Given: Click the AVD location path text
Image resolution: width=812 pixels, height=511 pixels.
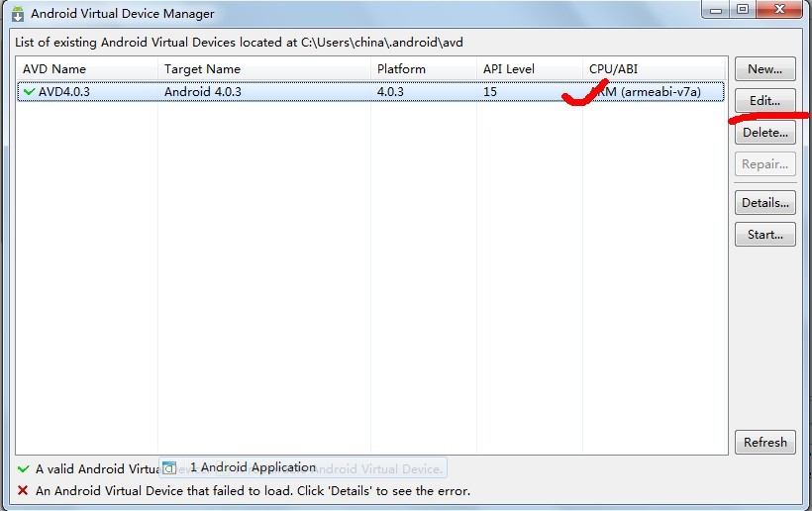Looking at the screenshot, I should (382, 43).
